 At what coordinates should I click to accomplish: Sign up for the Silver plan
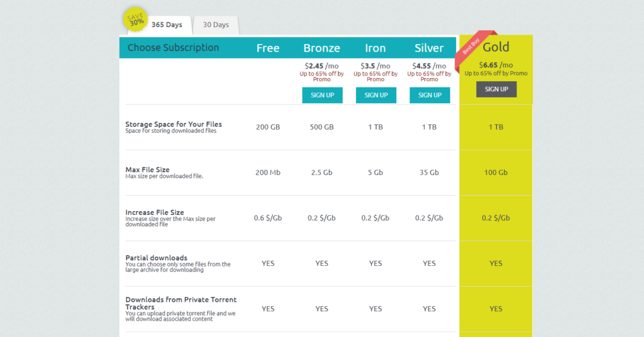tap(430, 95)
